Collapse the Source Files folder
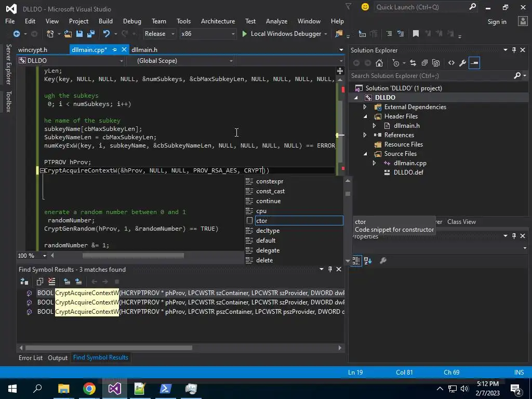The width and height of the screenshot is (532, 399). pos(365,154)
